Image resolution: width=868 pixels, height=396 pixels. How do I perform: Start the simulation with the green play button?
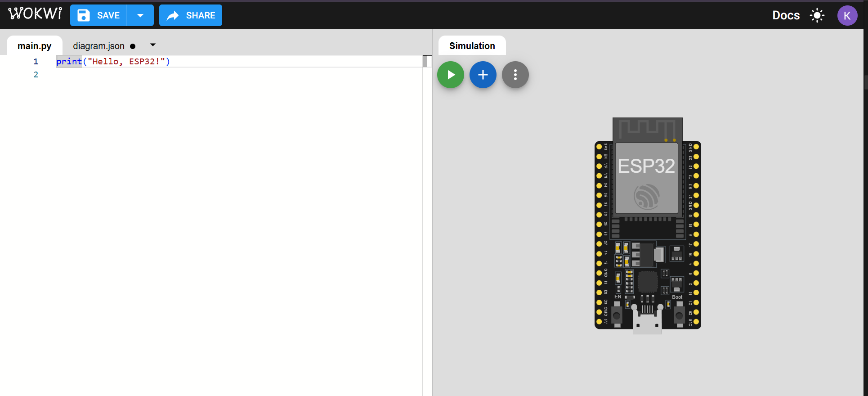[451, 75]
